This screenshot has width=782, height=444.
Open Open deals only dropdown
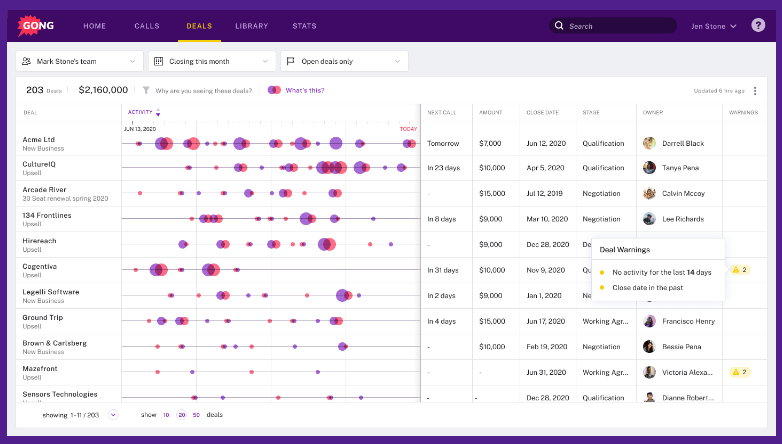(x=345, y=61)
